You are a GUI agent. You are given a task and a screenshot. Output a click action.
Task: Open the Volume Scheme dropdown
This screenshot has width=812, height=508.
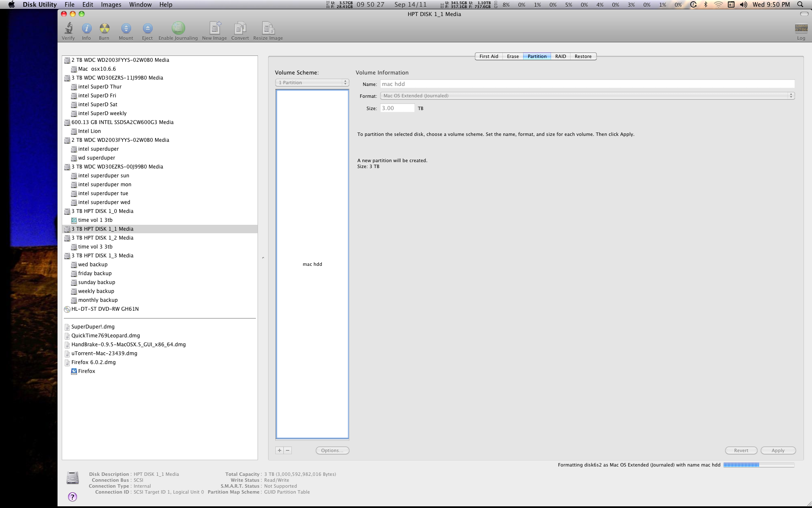(x=312, y=83)
